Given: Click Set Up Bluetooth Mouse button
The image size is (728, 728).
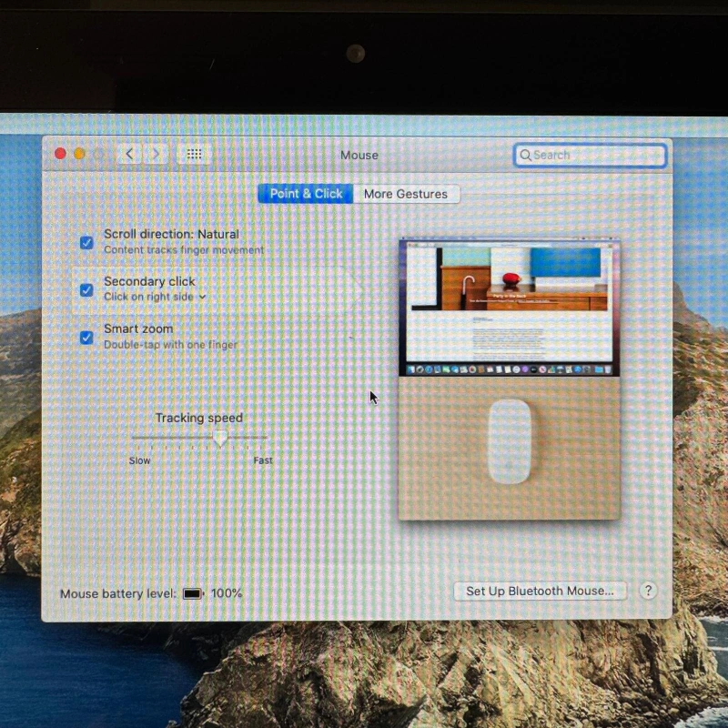Looking at the screenshot, I should click(540, 591).
